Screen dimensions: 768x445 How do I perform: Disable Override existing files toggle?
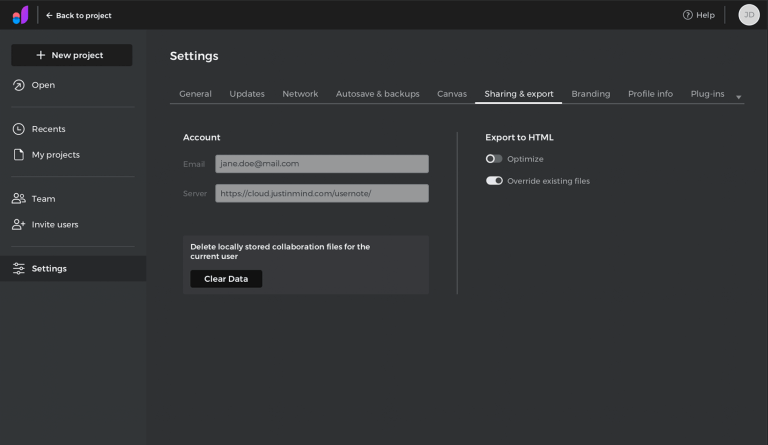click(x=494, y=181)
